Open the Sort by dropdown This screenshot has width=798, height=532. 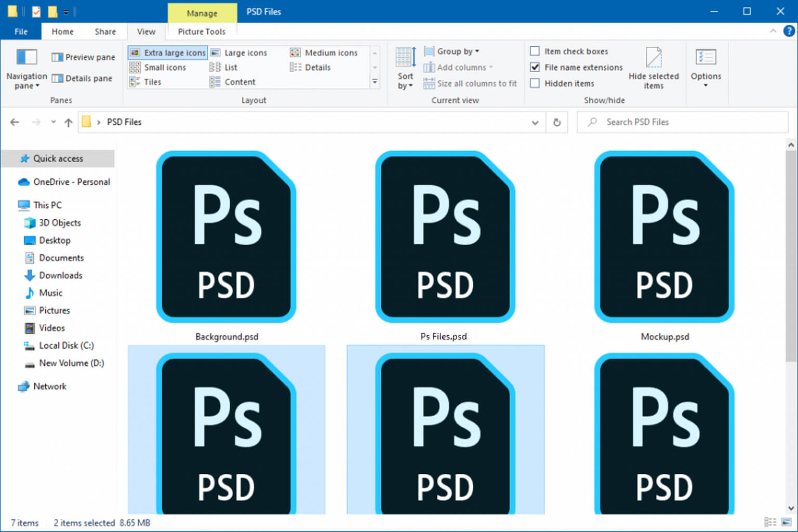pyautogui.click(x=405, y=68)
